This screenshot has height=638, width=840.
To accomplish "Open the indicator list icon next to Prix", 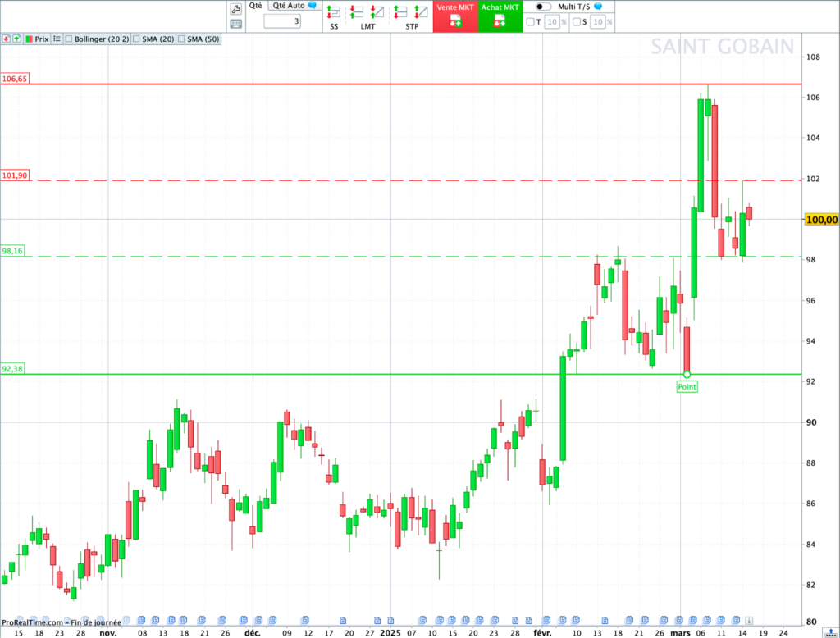I will tap(57, 39).
